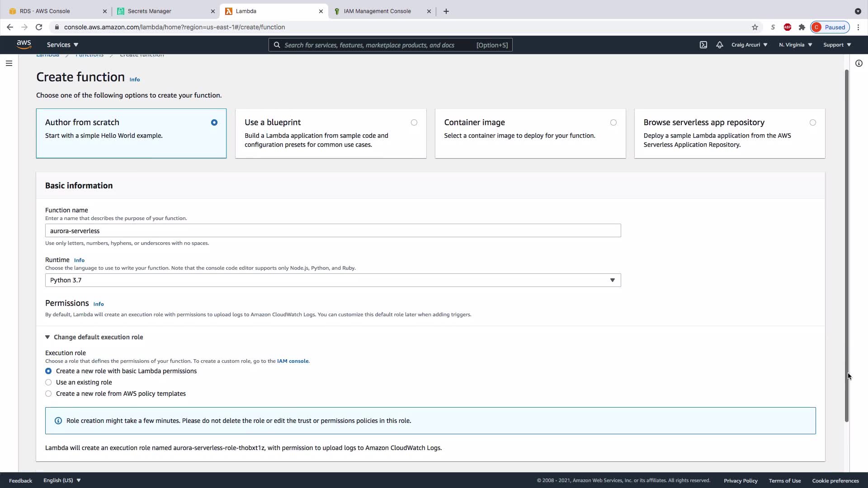Click the Function name input field

point(333,231)
